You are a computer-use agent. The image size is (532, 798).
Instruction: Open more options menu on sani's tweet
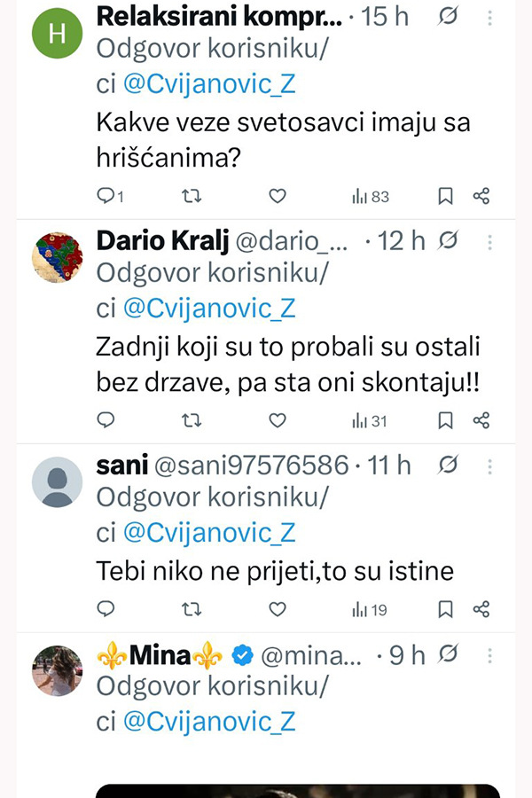point(490,464)
